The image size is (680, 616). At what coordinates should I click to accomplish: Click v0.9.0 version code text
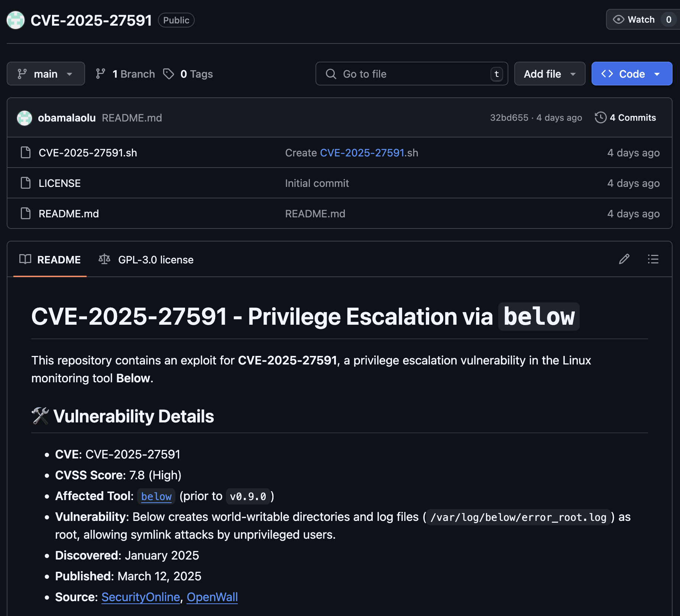coord(248,496)
